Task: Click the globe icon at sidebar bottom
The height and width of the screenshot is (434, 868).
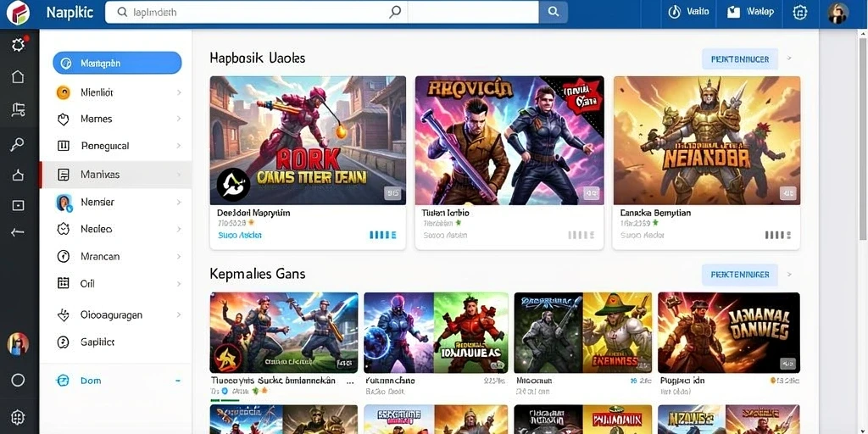Action: (18, 417)
